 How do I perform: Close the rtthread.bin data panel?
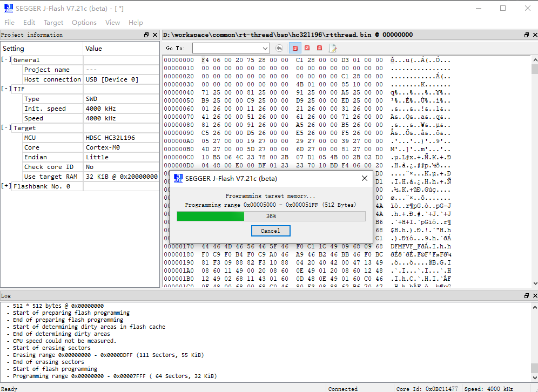pos(534,35)
